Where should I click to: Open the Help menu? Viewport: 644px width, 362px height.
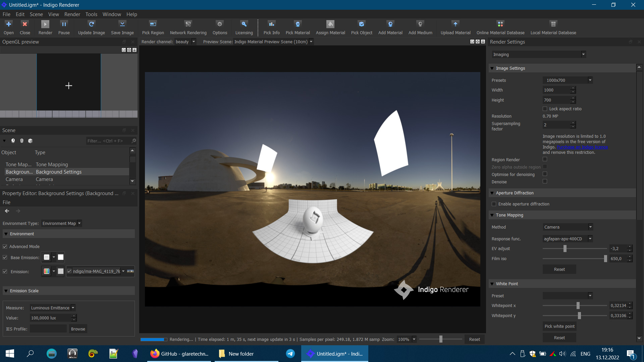[x=132, y=14]
